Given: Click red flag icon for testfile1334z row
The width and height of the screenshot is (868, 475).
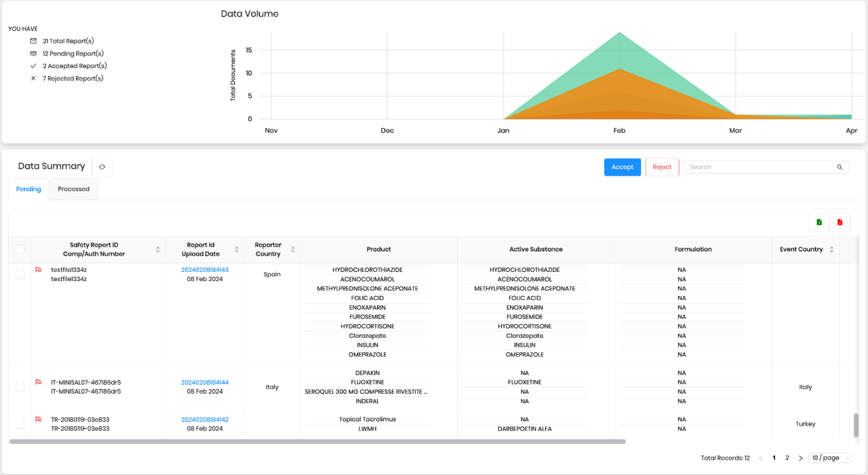Looking at the screenshot, I should (x=38, y=270).
